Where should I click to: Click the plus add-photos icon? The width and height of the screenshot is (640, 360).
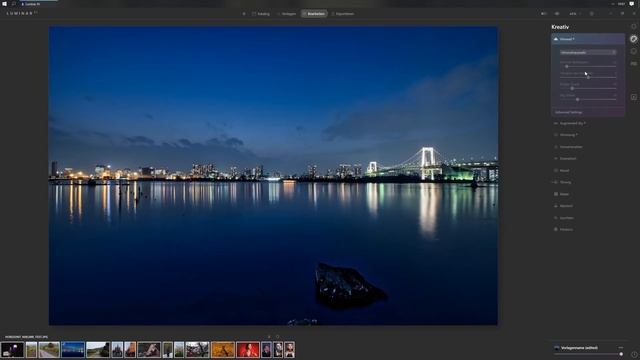point(244,14)
